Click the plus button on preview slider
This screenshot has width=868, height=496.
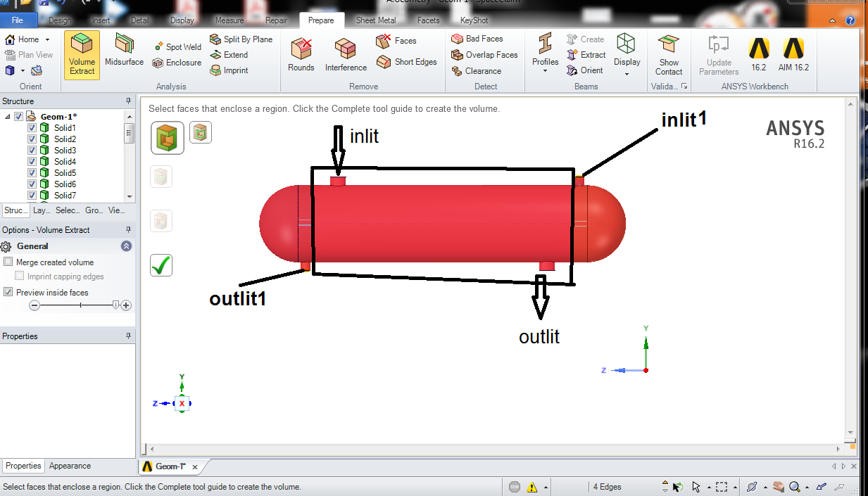126,305
